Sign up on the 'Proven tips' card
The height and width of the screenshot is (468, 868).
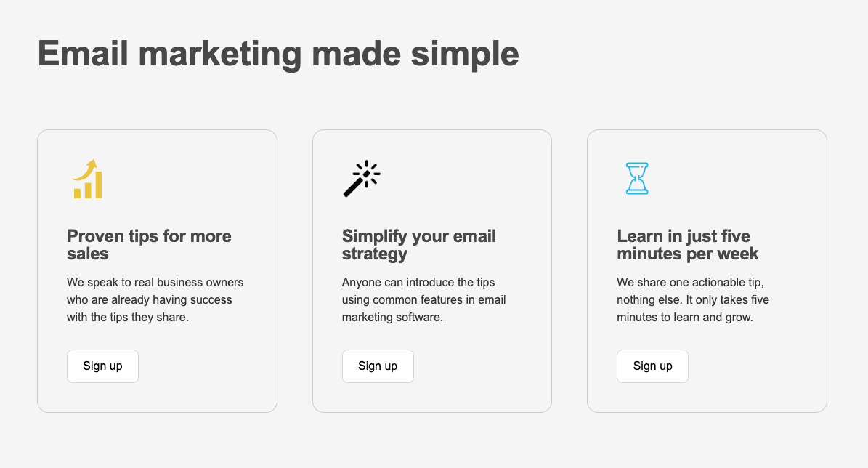point(102,366)
